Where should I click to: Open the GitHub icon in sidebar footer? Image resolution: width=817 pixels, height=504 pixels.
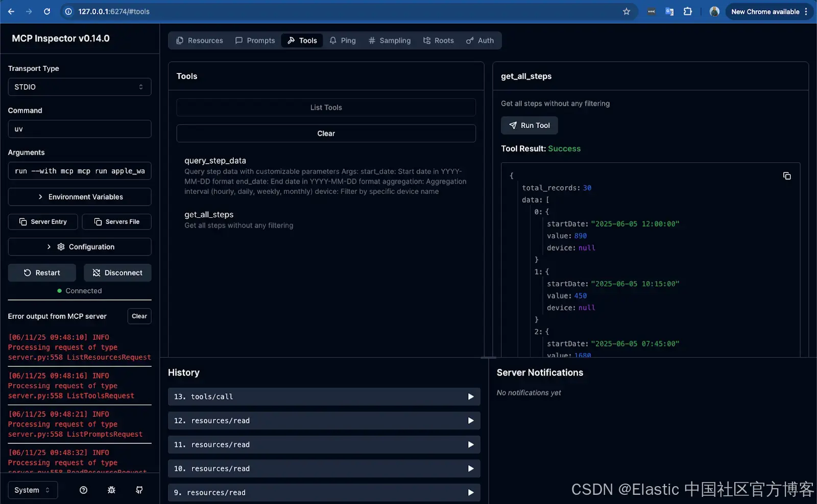point(139,490)
